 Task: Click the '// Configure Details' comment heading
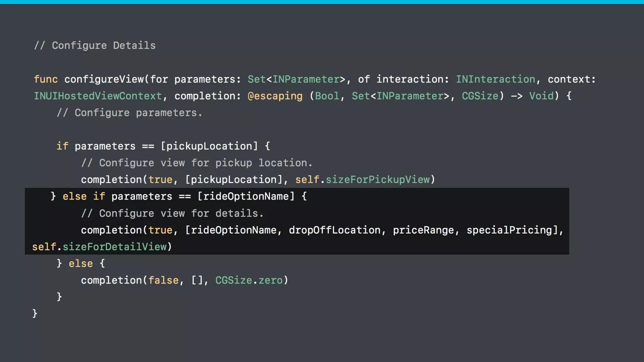(x=94, y=46)
